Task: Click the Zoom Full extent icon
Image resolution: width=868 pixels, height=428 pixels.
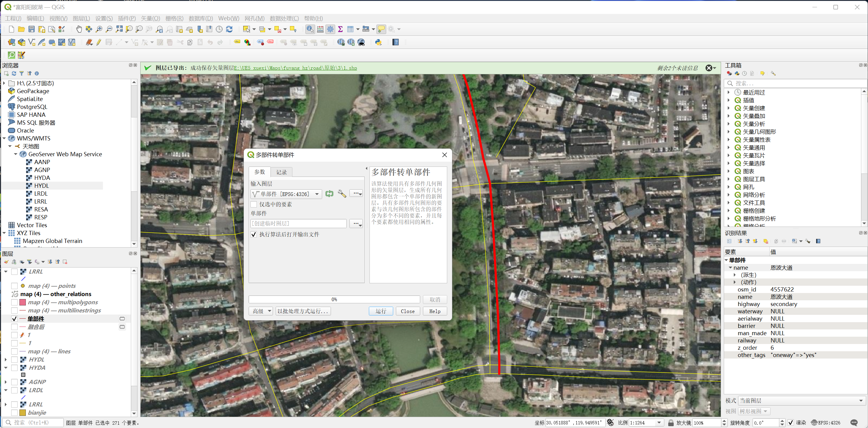Action: coord(119,29)
